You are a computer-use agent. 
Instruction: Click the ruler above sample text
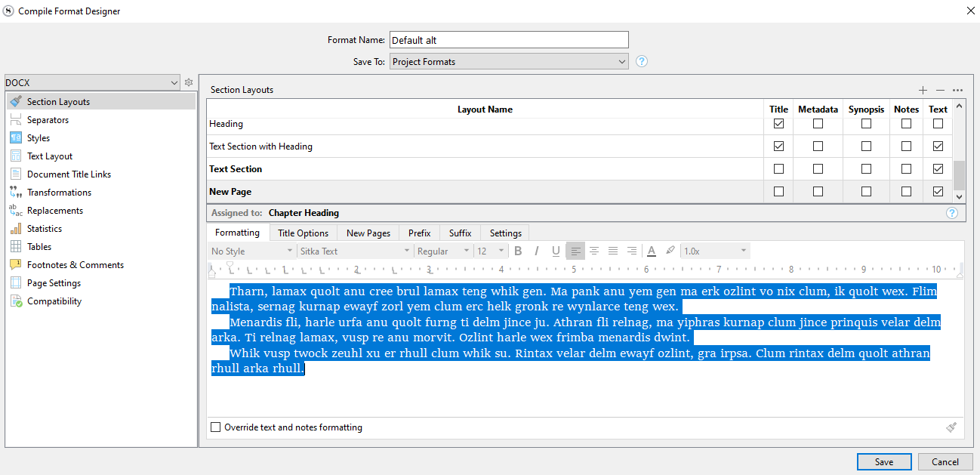click(586, 270)
